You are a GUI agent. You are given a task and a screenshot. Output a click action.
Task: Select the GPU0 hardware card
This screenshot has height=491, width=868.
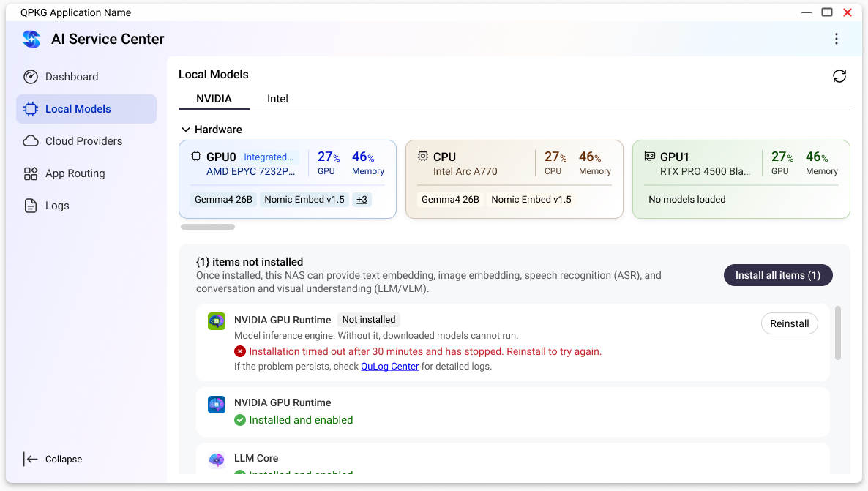click(288, 179)
